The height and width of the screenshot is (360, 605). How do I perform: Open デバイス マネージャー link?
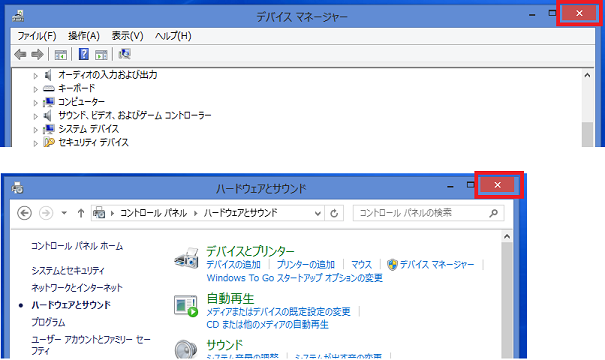[x=437, y=265]
